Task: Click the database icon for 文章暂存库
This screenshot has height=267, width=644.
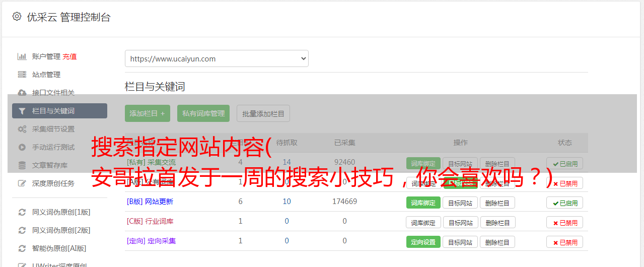Action: coord(22,165)
